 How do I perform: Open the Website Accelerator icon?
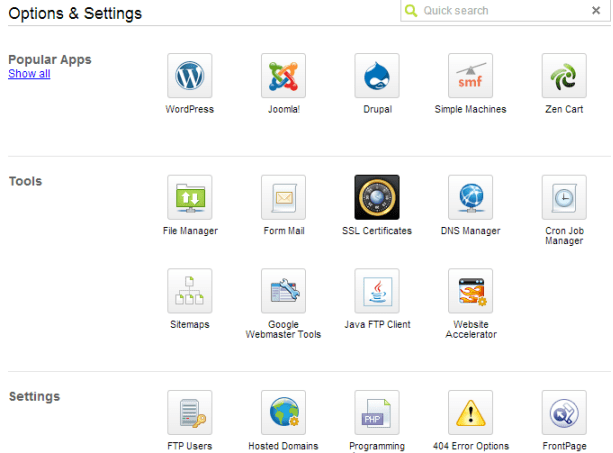[470, 291]
